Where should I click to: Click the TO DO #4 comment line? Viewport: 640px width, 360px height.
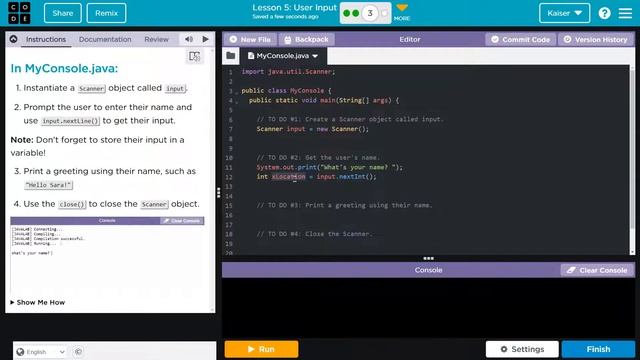pos(314,234)
